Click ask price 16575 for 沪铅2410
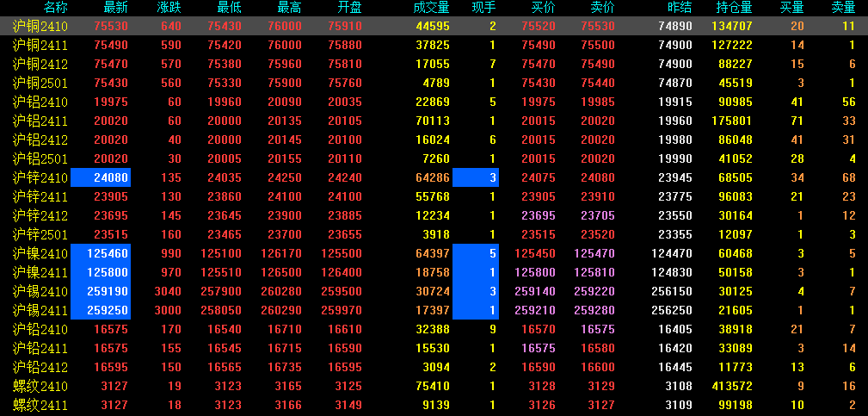The height and width of the screenshot is (416, 868). click(x=599, y=330)
